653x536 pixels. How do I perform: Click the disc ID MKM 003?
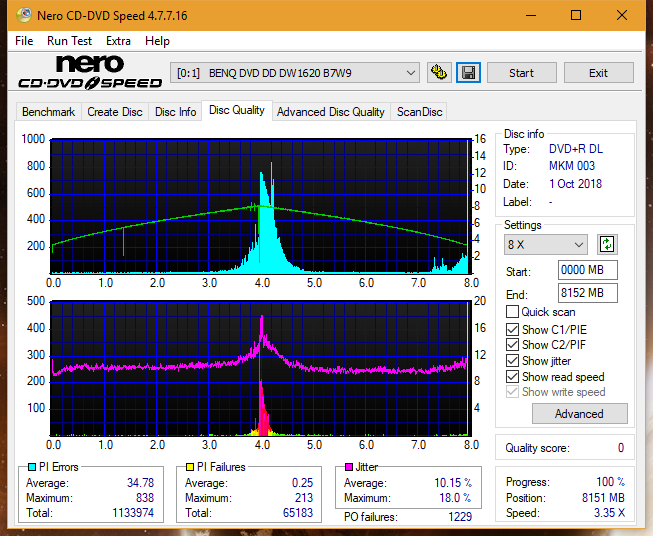572,166
